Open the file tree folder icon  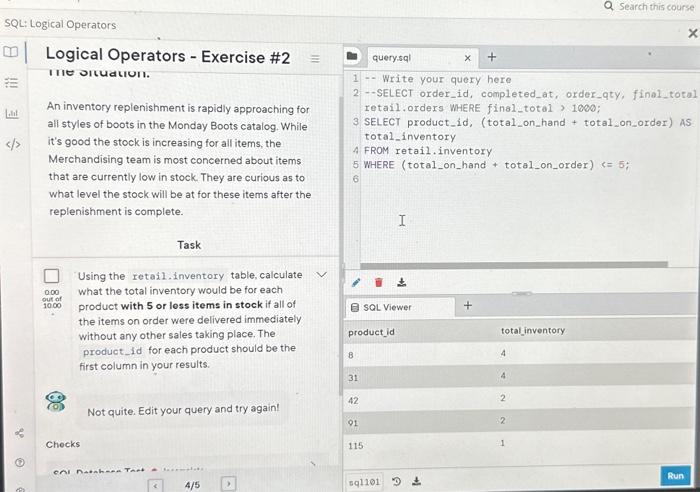(x=352, y=56)
